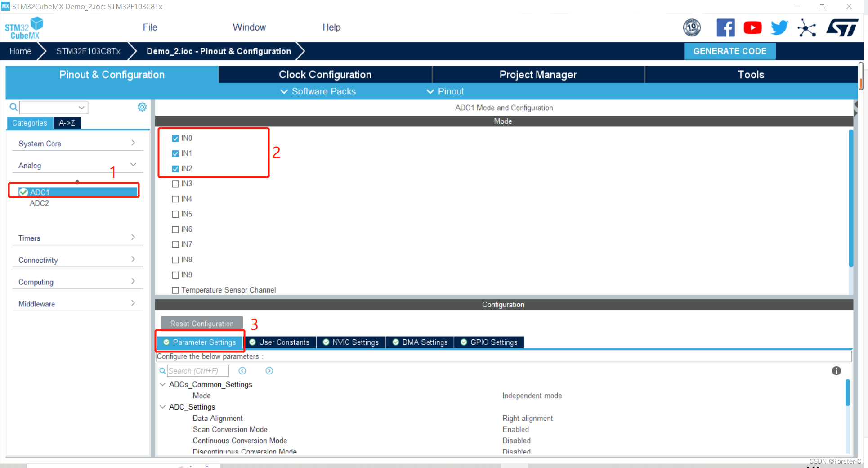
Task: Open the GPIO Settings tab
Action: coord(489,342)
